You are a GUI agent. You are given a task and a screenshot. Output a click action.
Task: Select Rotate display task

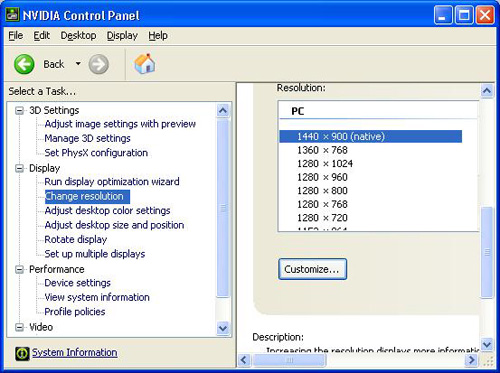[x=76, y=239]
